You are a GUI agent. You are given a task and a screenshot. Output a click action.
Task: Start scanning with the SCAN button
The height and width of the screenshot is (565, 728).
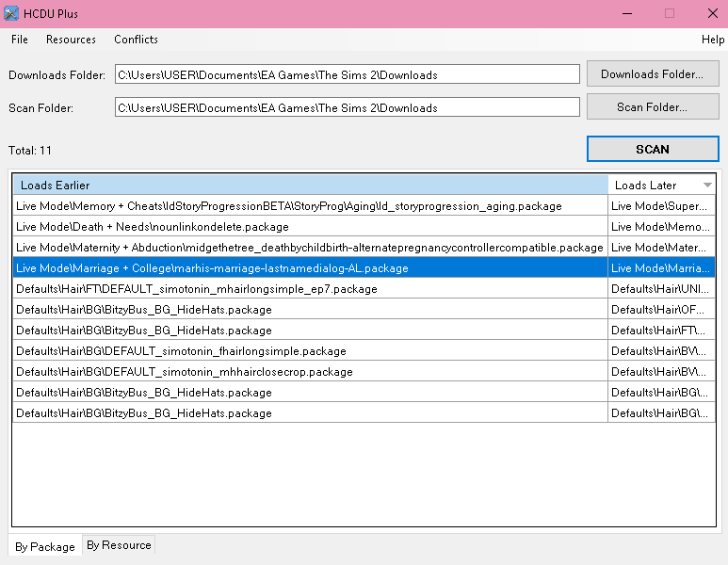point(652,149)
